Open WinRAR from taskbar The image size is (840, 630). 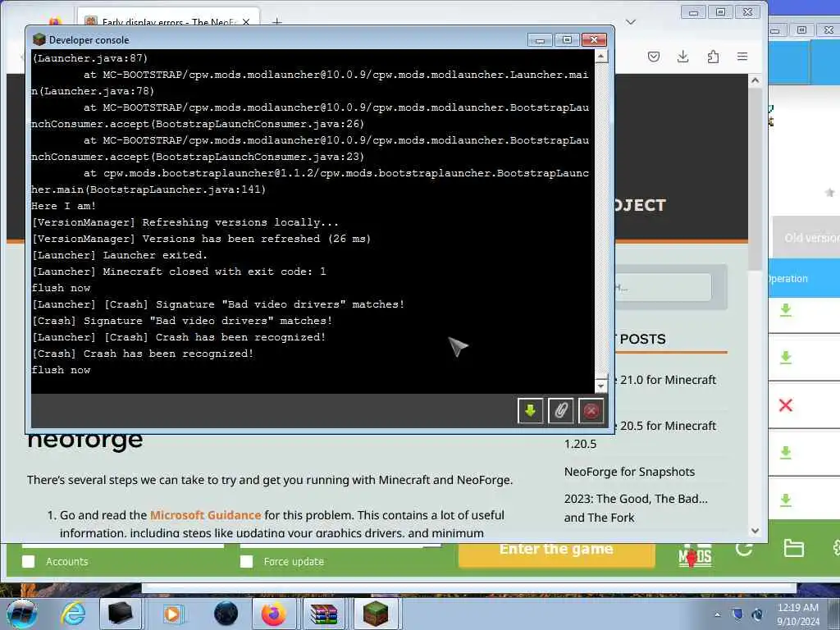click(x=324, y=614)
